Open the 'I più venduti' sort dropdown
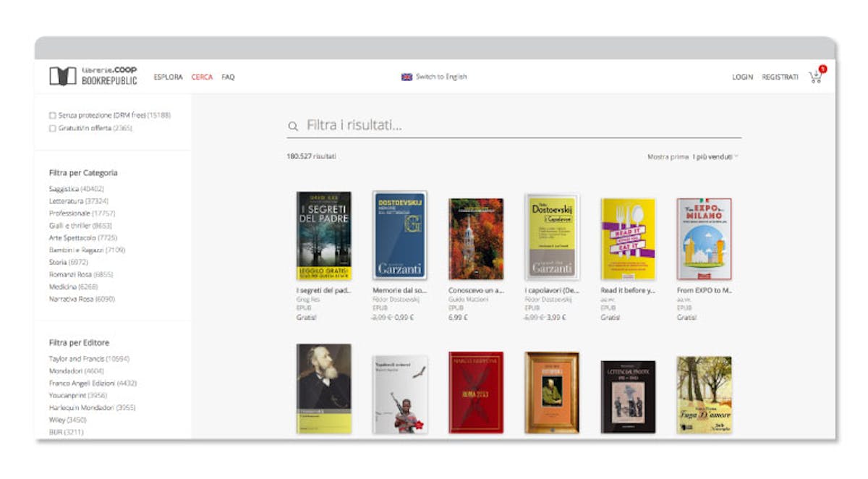868x479 pixels. tap(715, 156)
